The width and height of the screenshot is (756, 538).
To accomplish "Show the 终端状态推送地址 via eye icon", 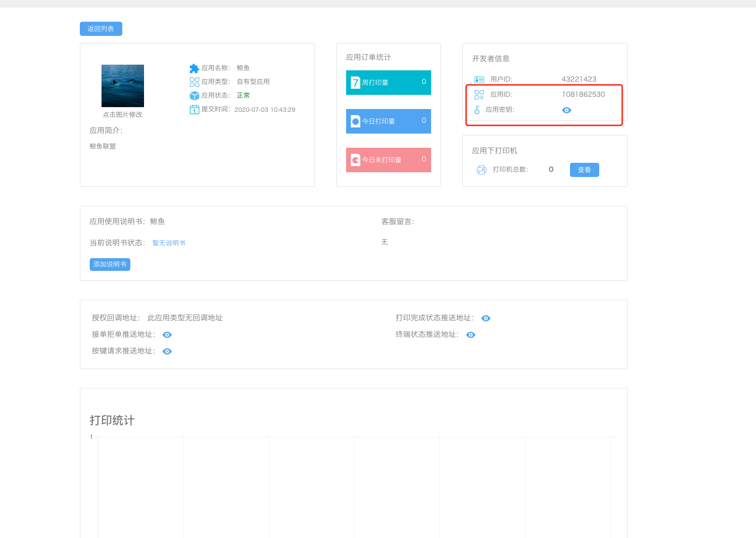I will coord(471,335).
